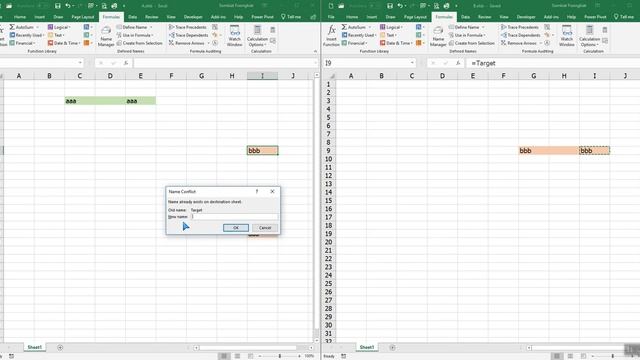Open the Developer tab in right window

pos(526,17)
